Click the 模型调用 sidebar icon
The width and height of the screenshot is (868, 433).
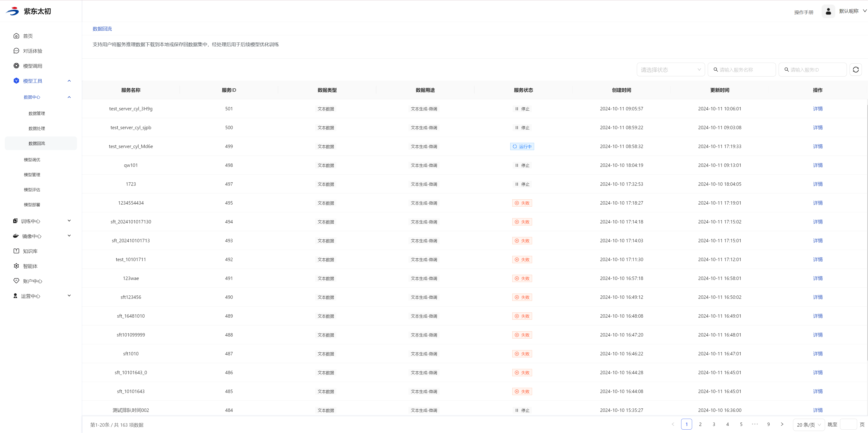pyautogui.click(x=16, y=66)
